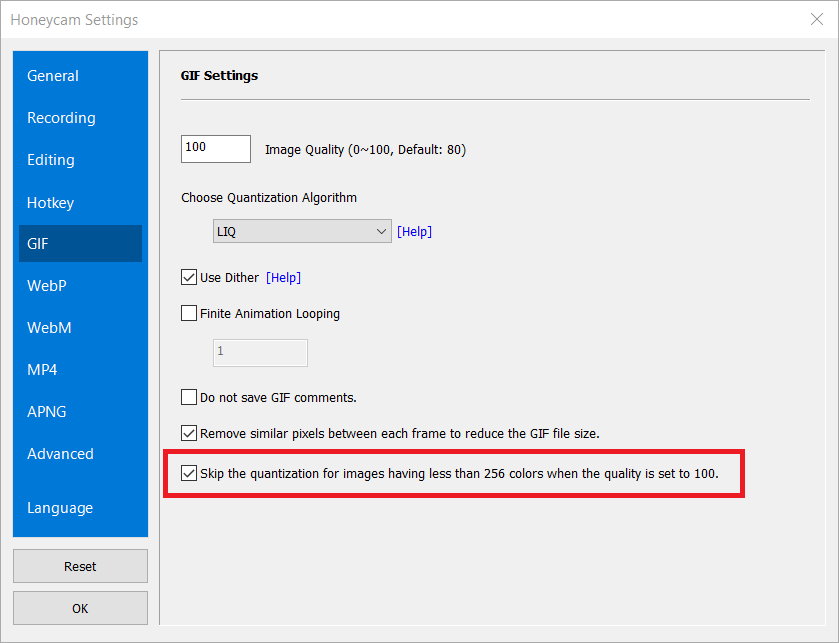Switch to the Recording settings tab
This screenshot has height=643, width=839.
pos(61,118)
